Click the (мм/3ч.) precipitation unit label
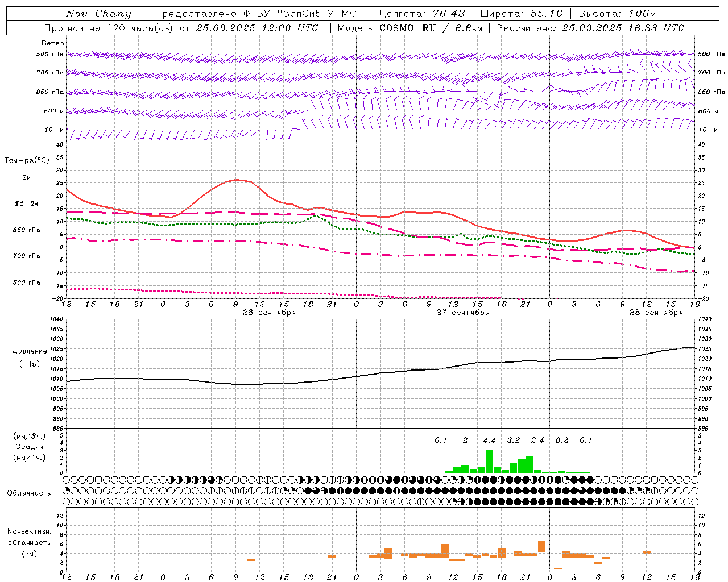Image resolution: width=728 pixels, height=582 pixels. click(30, 436)
